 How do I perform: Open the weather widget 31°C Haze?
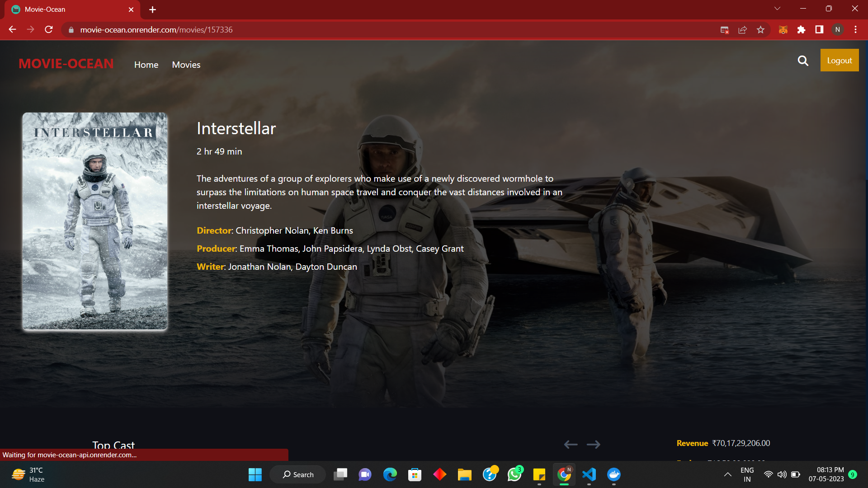(x=28, y=474)
